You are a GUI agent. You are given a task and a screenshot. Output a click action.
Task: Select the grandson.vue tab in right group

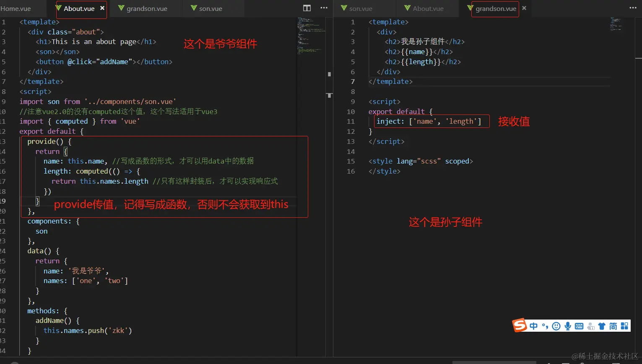point(496,8)
